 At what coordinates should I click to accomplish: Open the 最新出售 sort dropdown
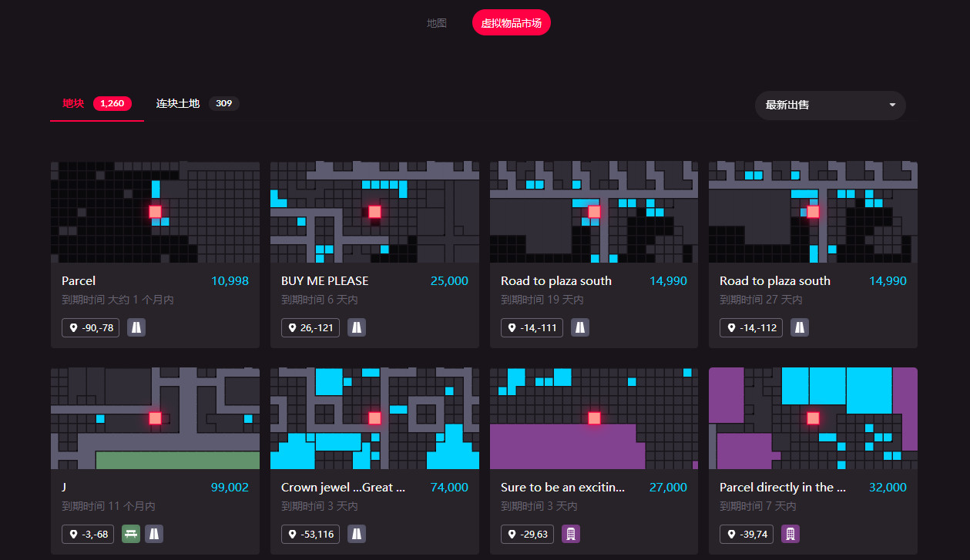point(830,105)
